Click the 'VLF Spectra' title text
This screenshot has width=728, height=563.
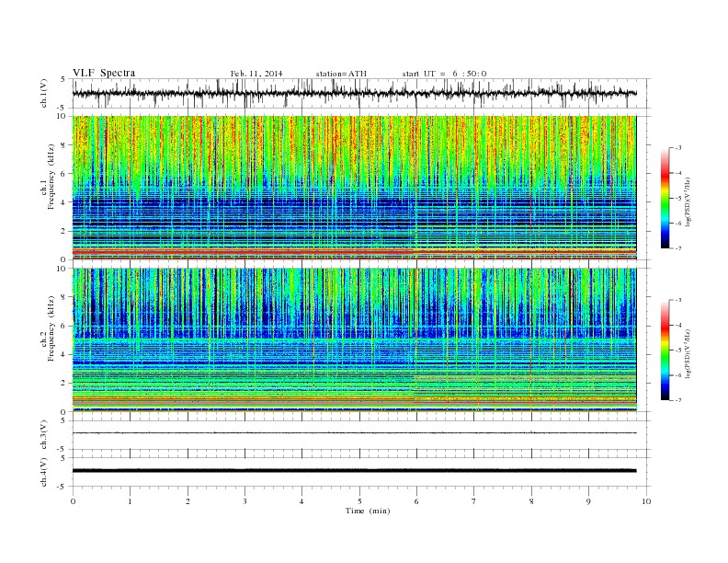(104, 73)
